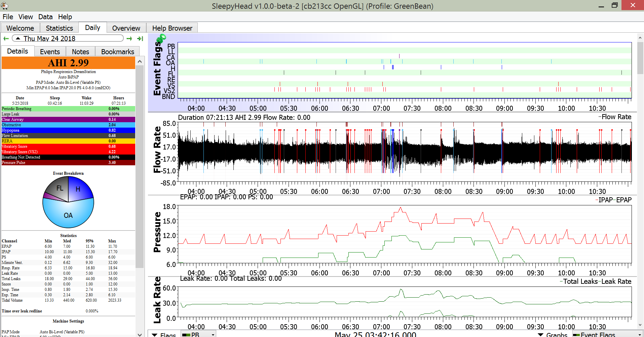
Task: Open the Bookmarks sub-tab
Action: (117, 52)
